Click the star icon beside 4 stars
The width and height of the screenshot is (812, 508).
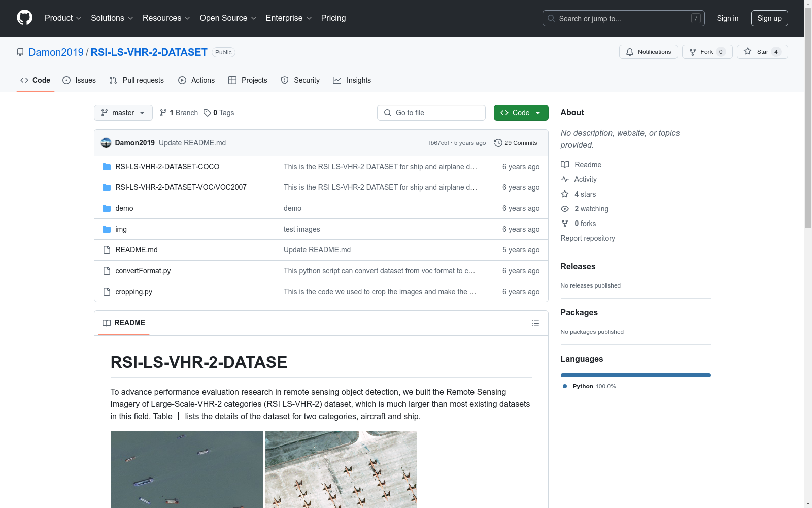(565, 194)
